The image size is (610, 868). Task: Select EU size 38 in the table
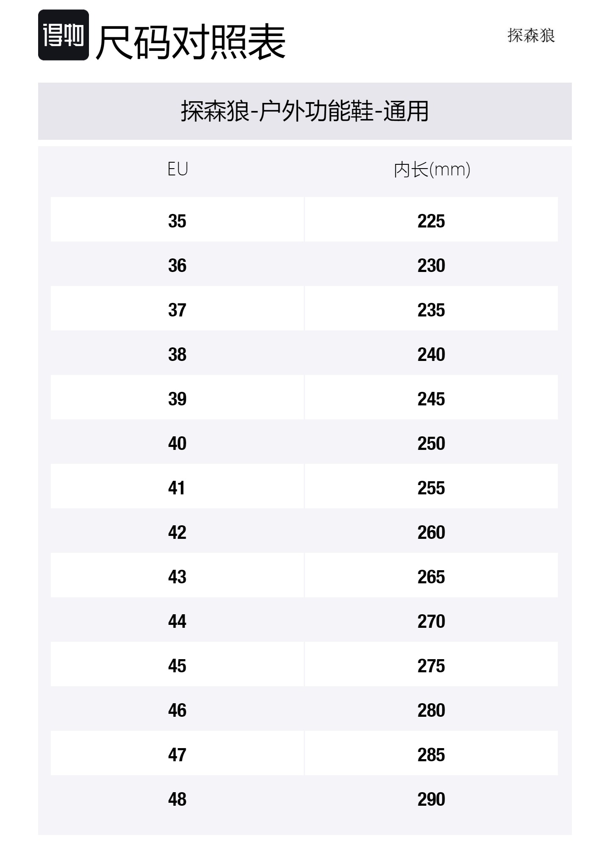(x=177, y=355)
